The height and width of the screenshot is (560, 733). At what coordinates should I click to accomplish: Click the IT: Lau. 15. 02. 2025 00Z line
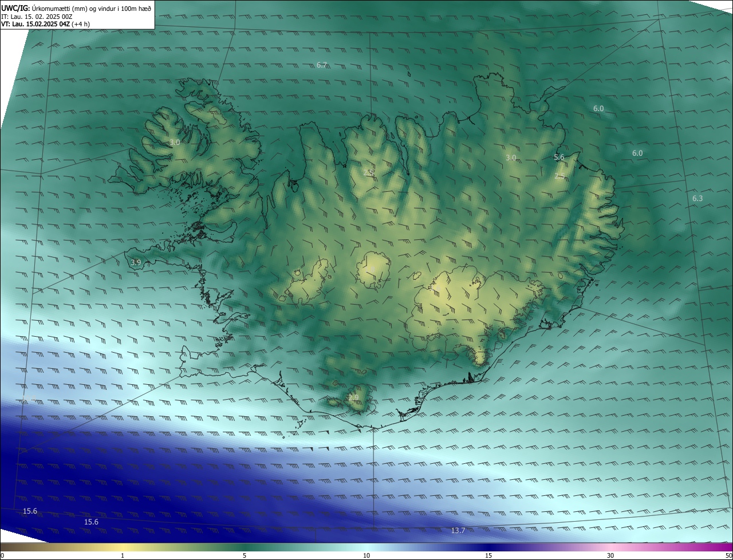pos(37,16)
